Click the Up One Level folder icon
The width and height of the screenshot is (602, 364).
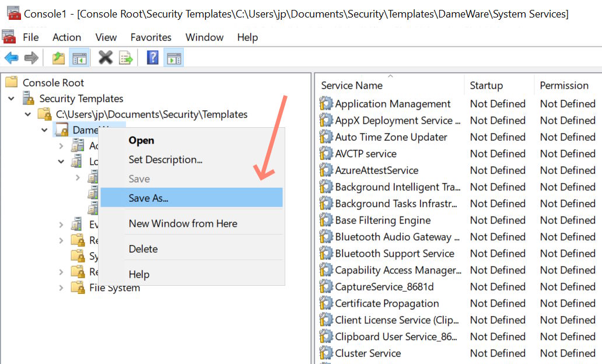coord(58,58)
